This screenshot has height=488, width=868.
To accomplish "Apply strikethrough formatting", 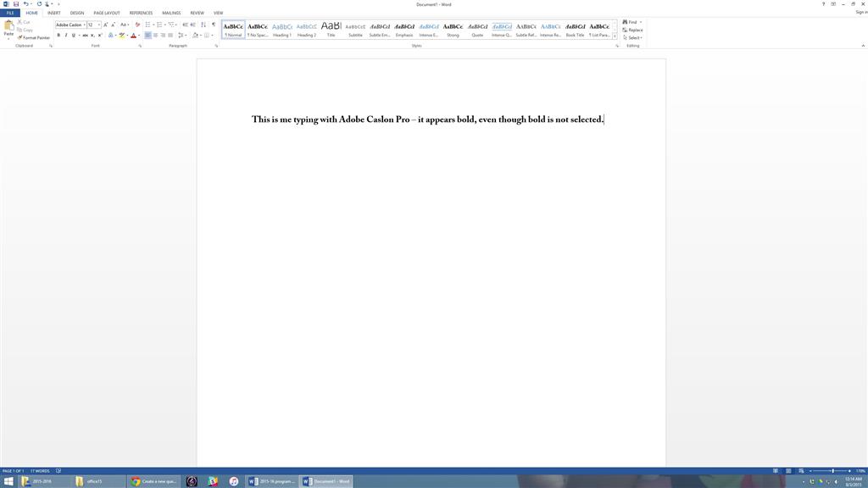I will (86, 35).
